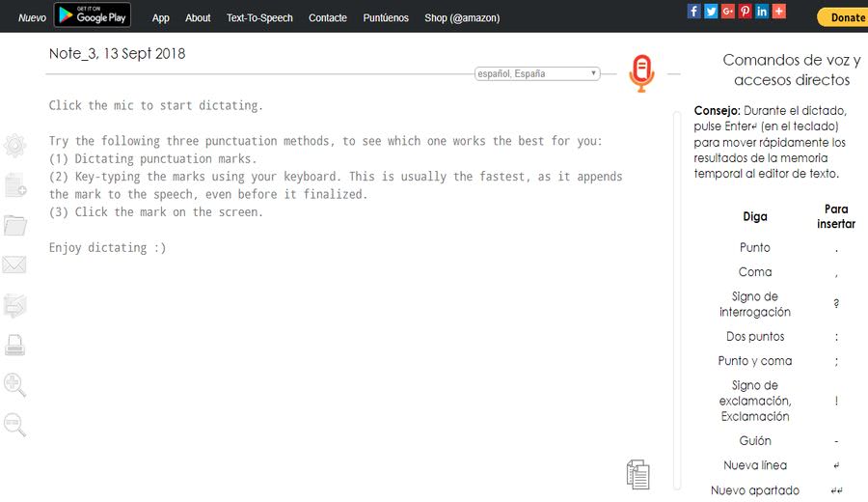Print the note with printer icon

14,346
